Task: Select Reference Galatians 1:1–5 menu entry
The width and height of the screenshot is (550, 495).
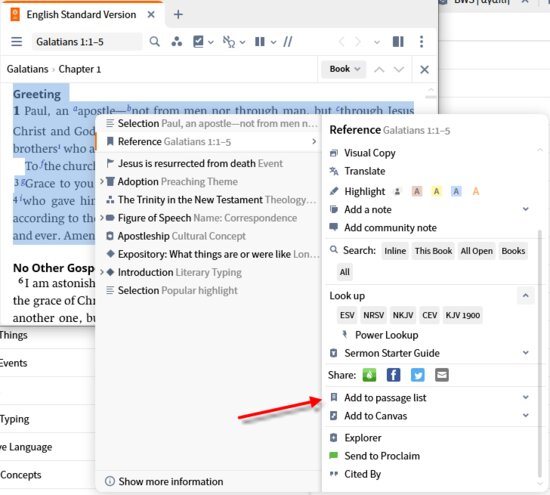Action: 208,142
